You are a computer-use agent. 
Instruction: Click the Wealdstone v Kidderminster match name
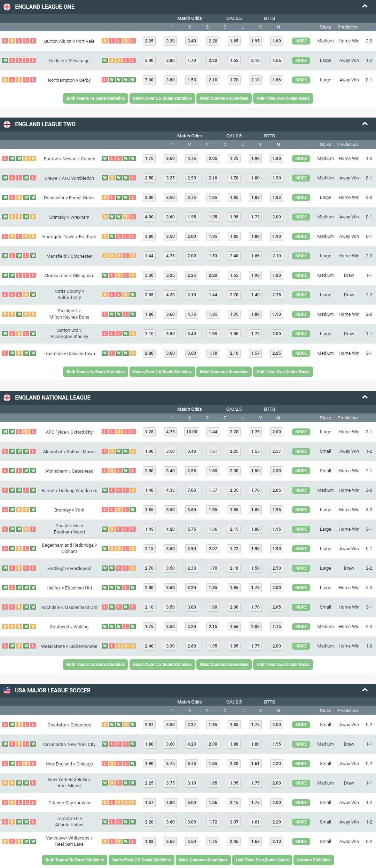click(x=69, y=646)
